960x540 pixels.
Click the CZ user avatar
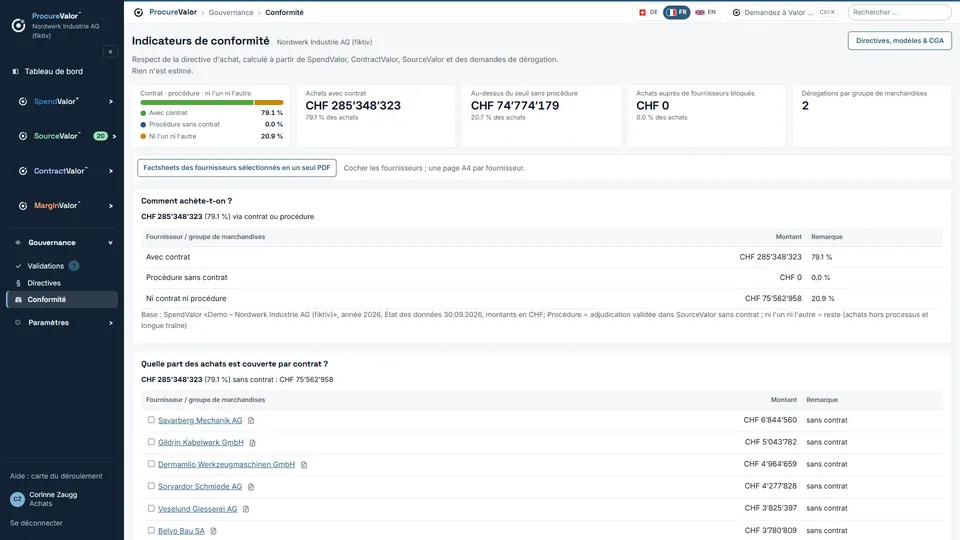[x=17, y=499]
